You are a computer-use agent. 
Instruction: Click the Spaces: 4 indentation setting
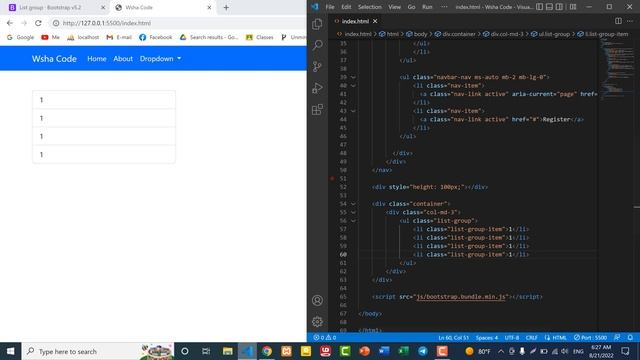point(487,338)
